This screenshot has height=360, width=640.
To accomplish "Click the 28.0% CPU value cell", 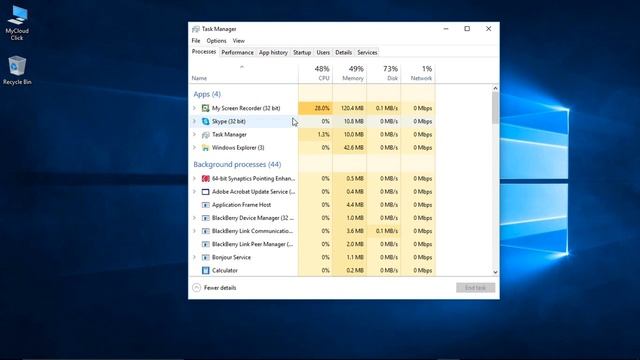I will [x=316, y=108].
